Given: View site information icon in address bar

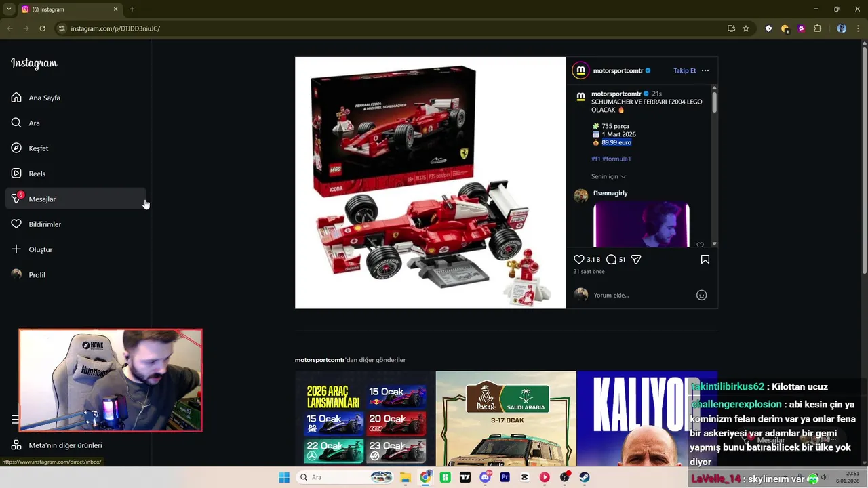Looking at the screenshot, I should [x=62, y=28].
